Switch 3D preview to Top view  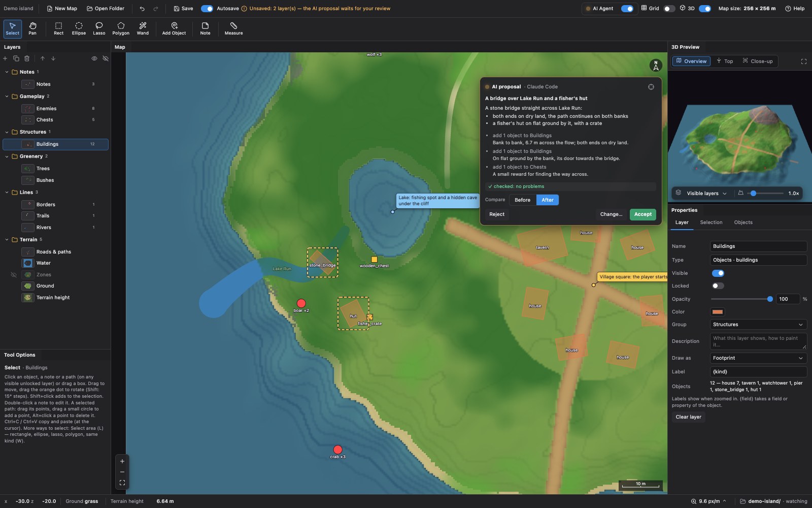coord(725,61)
